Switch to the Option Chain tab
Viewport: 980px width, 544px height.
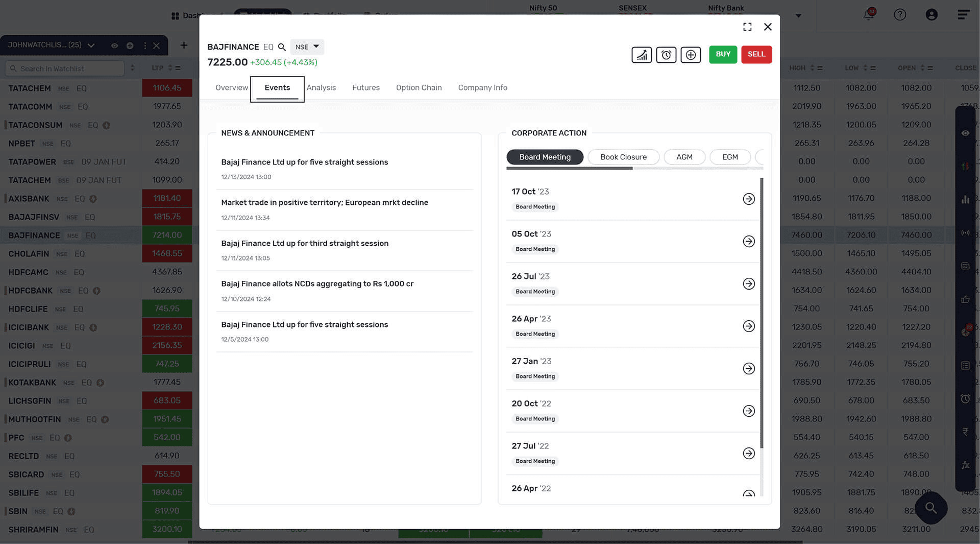tap(419, 87)
